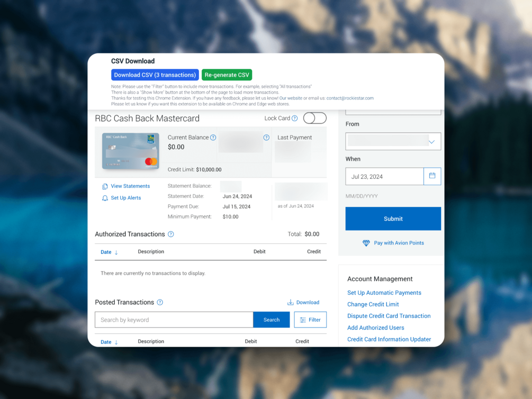Open the View Statements link

tap(130, 186)
